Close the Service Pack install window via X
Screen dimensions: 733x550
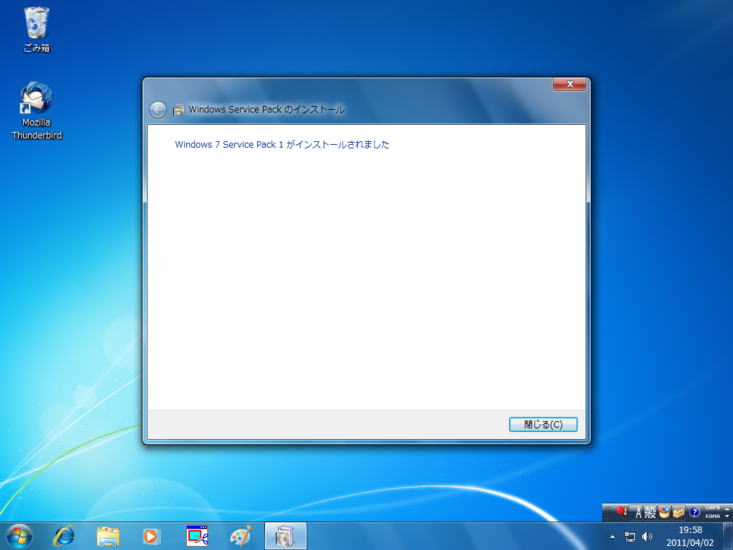point(569,84)
